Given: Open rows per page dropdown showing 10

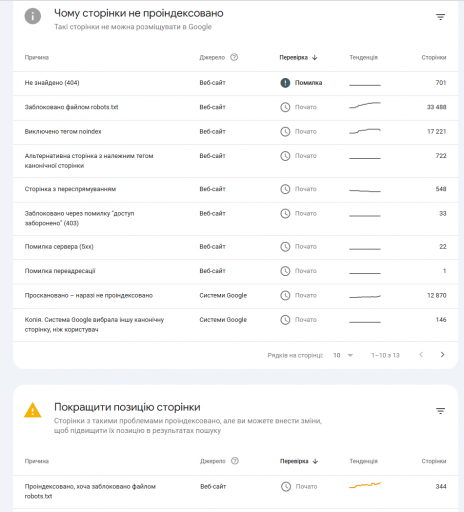Looking at the screenshot, I should 343,355.
